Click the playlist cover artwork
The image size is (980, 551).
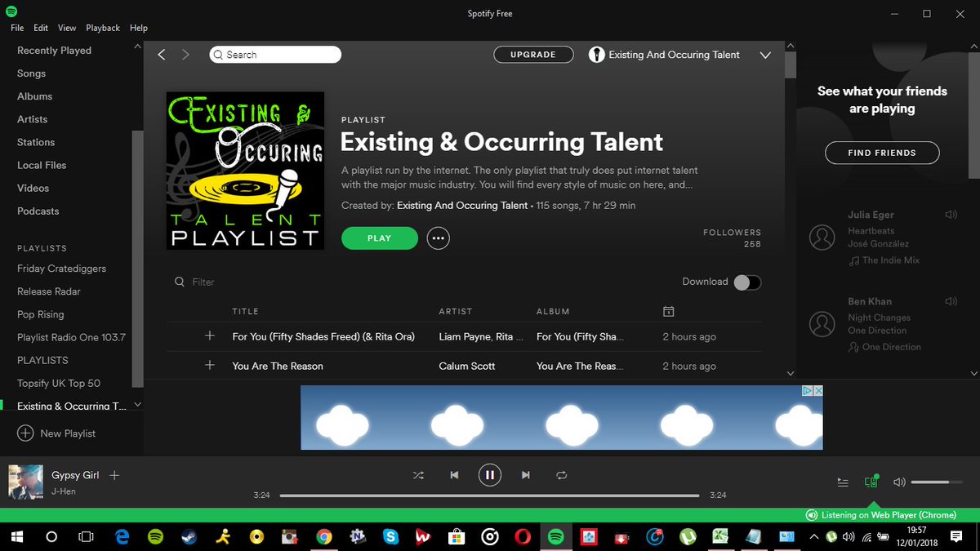point(246,170)
